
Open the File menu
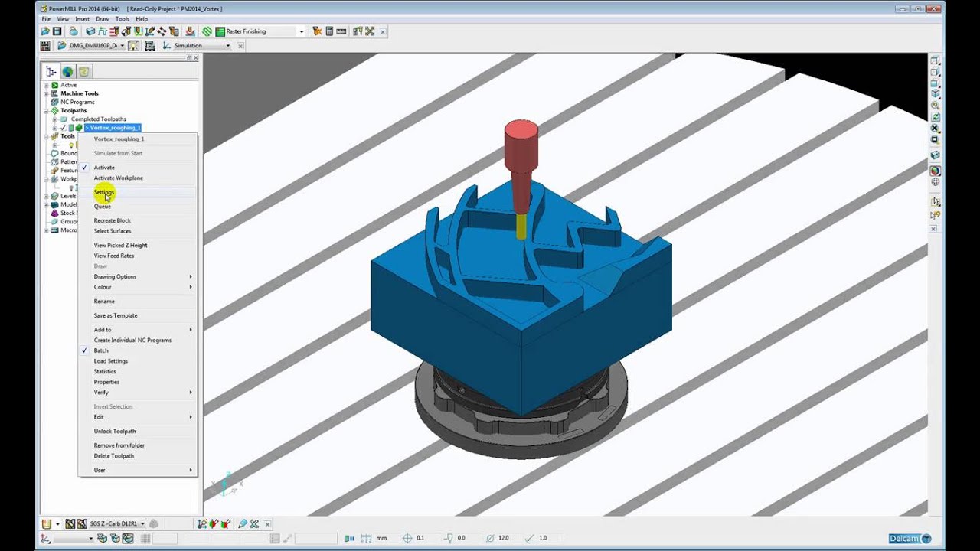point(47,19)
